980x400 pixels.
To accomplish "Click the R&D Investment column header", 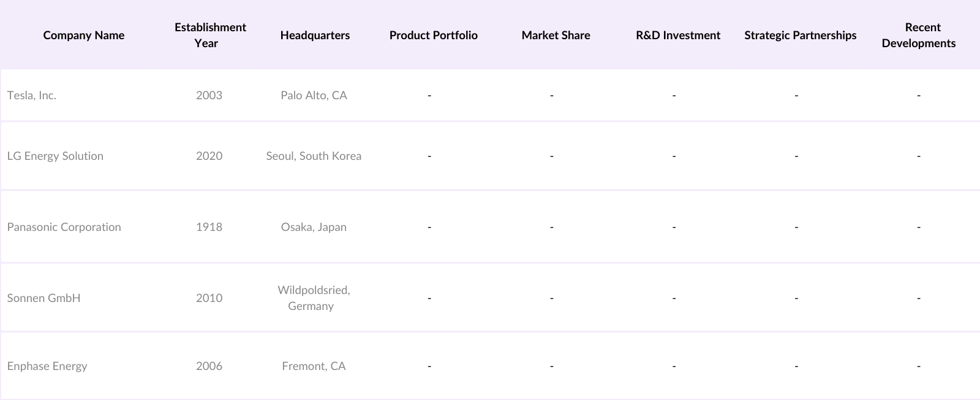I will [678, 35].
